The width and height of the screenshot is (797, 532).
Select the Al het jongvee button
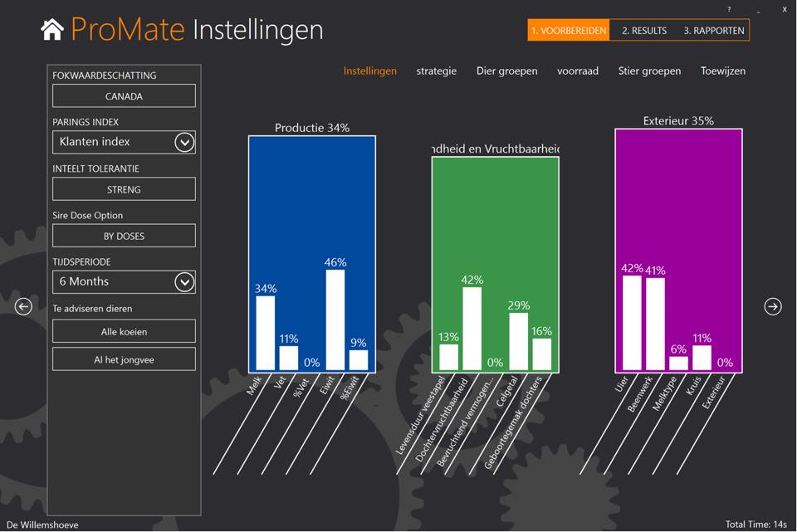click(124, 359)
